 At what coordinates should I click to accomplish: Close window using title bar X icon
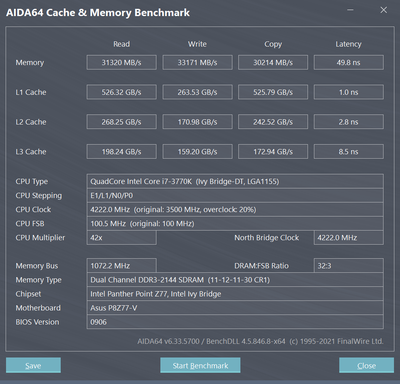(384, 10)
